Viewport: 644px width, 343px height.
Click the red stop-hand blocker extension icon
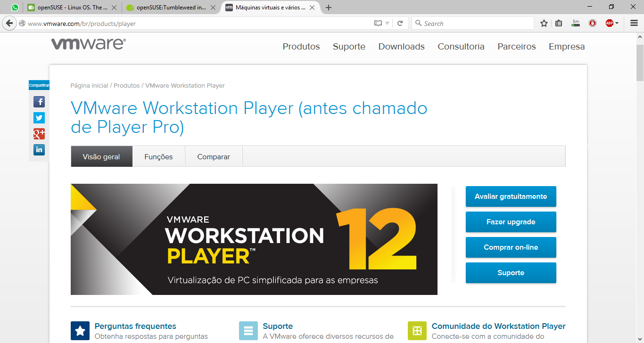click(x=593, y=23)
